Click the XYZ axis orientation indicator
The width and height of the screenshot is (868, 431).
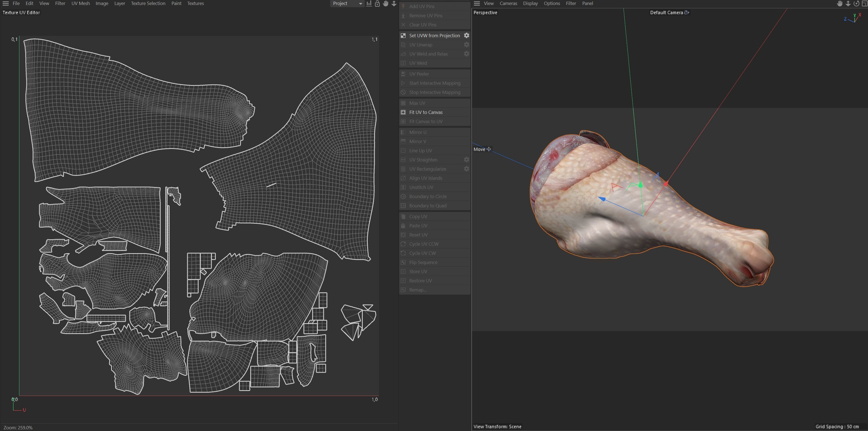(x=853, y=18)
